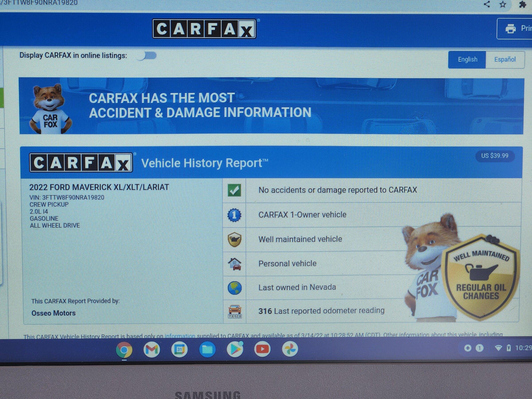532x399 pixels.
Task: Select Well maintained vehicle text
Action: [300, 239]
